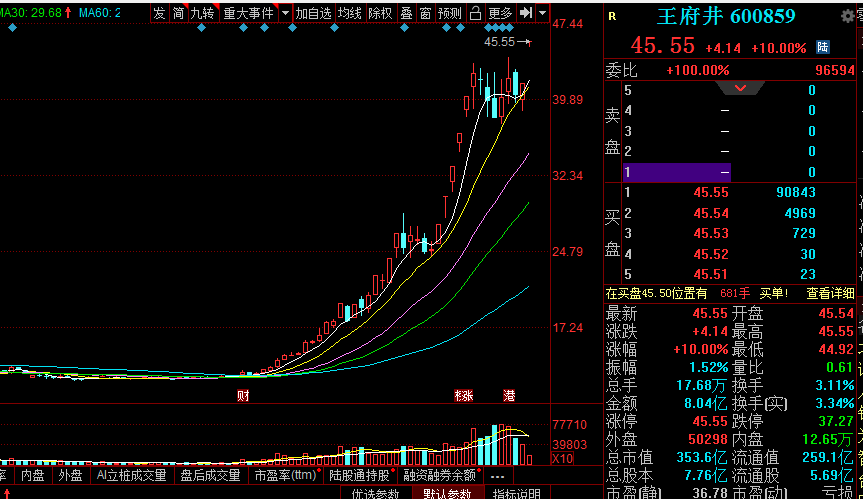Click the red up arrow at bottom left

[7, 493]
